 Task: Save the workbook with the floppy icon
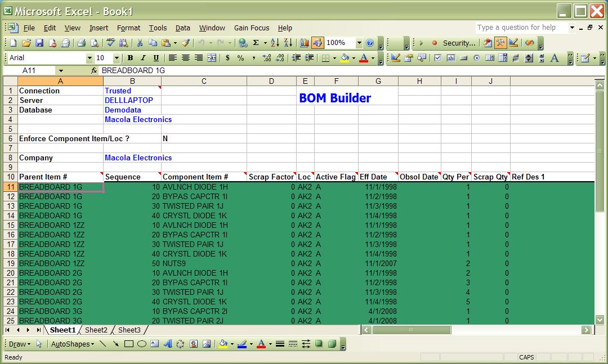[39, 43]
